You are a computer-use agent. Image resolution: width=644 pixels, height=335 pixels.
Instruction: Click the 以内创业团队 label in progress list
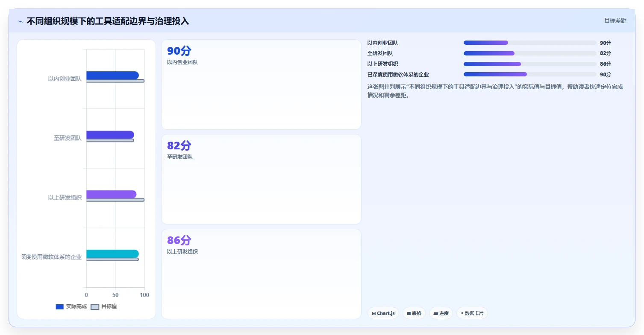[382, 43]
